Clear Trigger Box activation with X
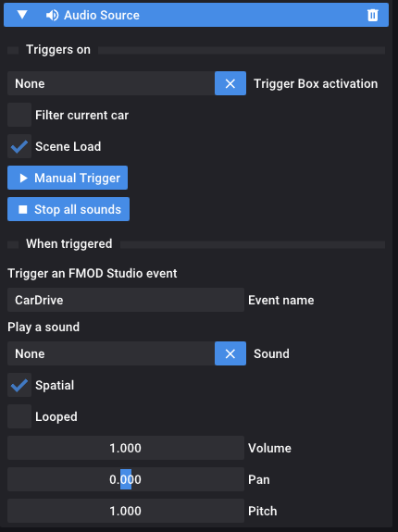 [230, 83]
